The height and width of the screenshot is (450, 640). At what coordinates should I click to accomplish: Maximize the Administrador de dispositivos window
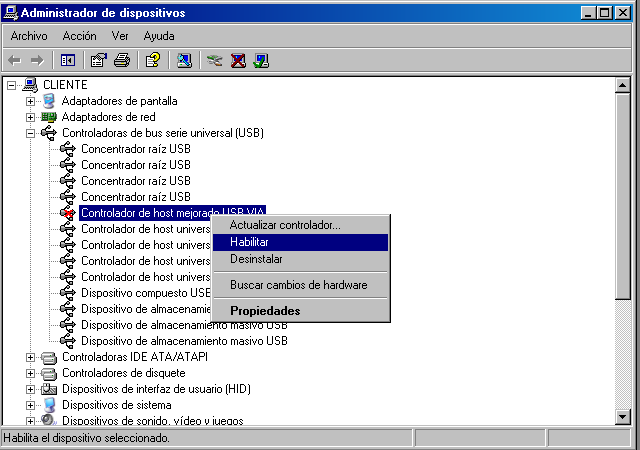604,13
